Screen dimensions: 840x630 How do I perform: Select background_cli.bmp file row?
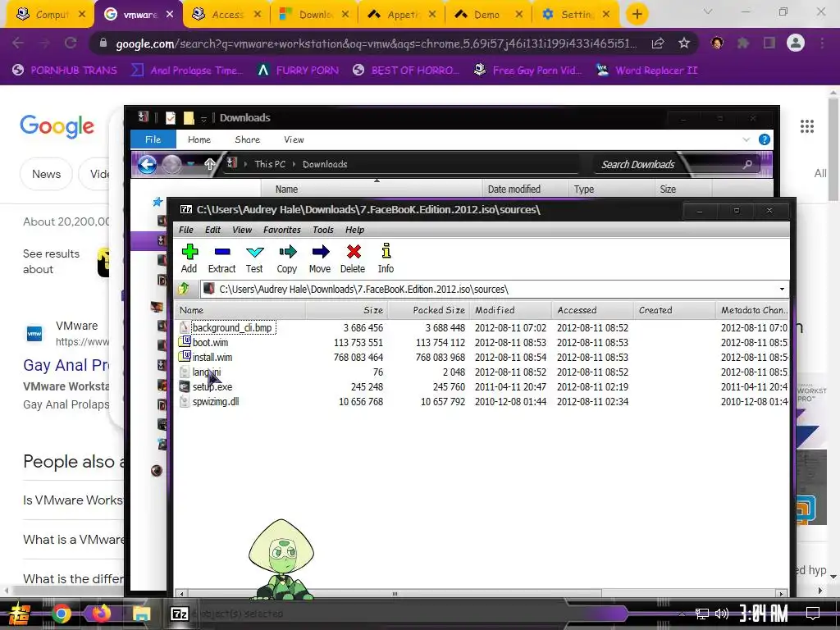pyautogui.click(x=482, y=328)
